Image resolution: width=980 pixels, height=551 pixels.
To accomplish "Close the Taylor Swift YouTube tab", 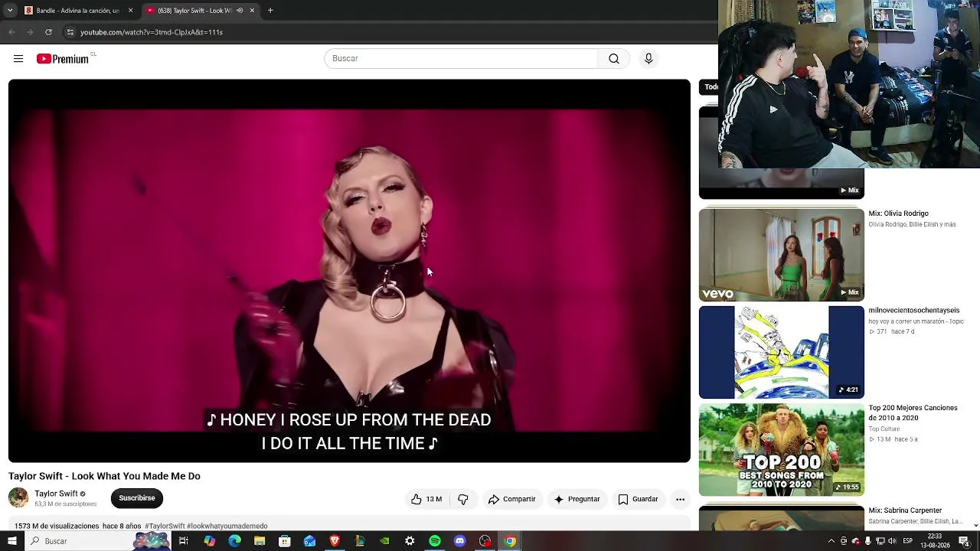I will pos(252,11).
